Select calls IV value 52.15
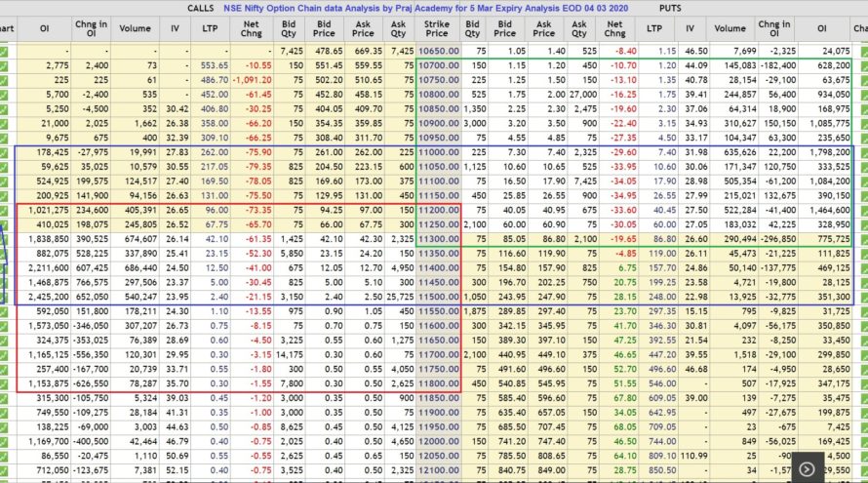 tap(178, 470)
